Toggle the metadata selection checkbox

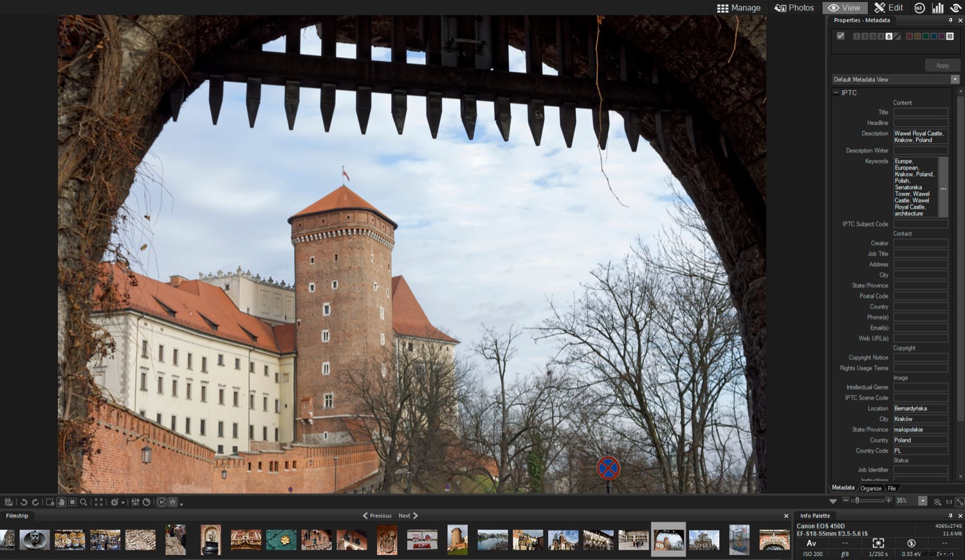[x=840, y=36]
